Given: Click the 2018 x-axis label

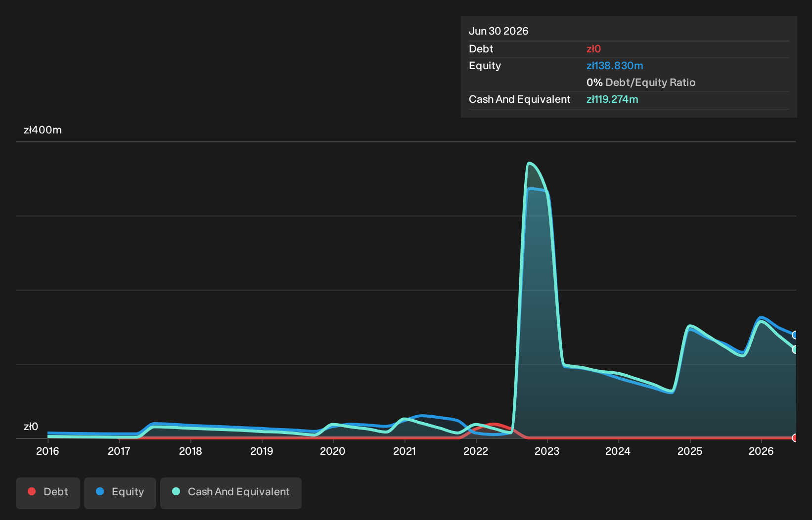Looking at the screenshot, I should (190, 451).
